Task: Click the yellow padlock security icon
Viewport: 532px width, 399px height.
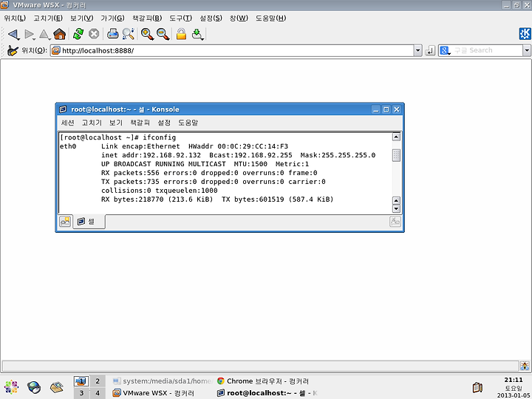Action: (x=181, y=34)
